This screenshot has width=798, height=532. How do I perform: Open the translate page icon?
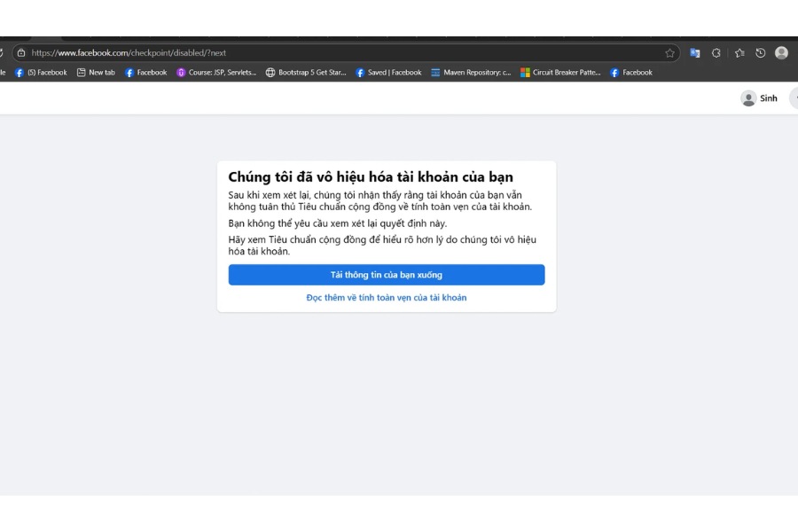(694, 53)
